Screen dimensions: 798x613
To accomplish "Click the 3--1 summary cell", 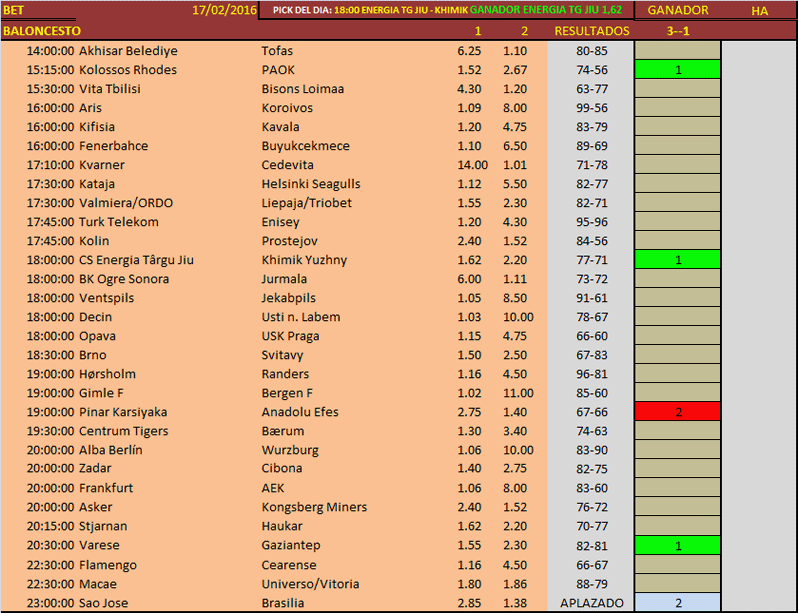I will pyautogui.click(x=677, y=31).
